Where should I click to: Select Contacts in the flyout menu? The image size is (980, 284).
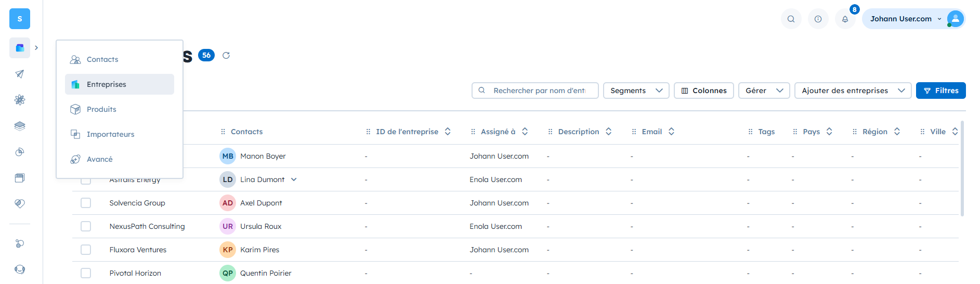102,59
